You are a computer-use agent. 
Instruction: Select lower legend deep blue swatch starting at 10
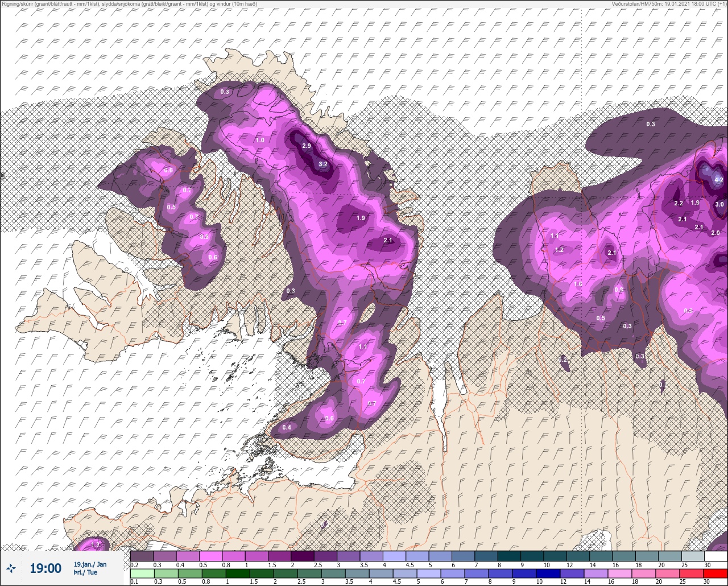(x=548, y=573)
